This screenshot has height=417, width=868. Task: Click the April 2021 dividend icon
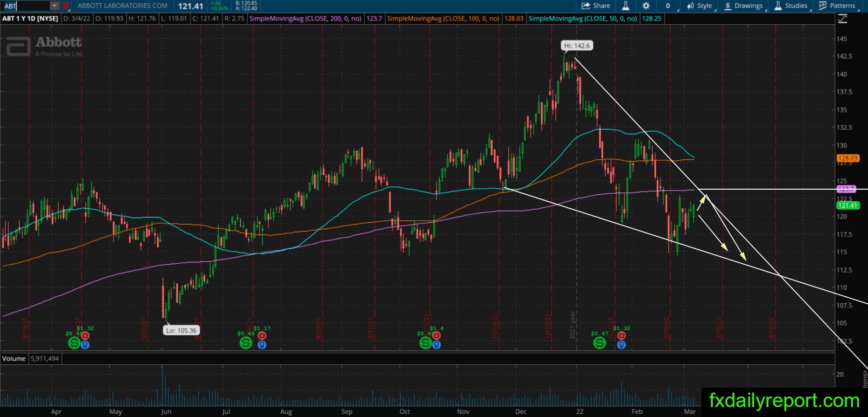pyautogui.click(x=74, y=343)
